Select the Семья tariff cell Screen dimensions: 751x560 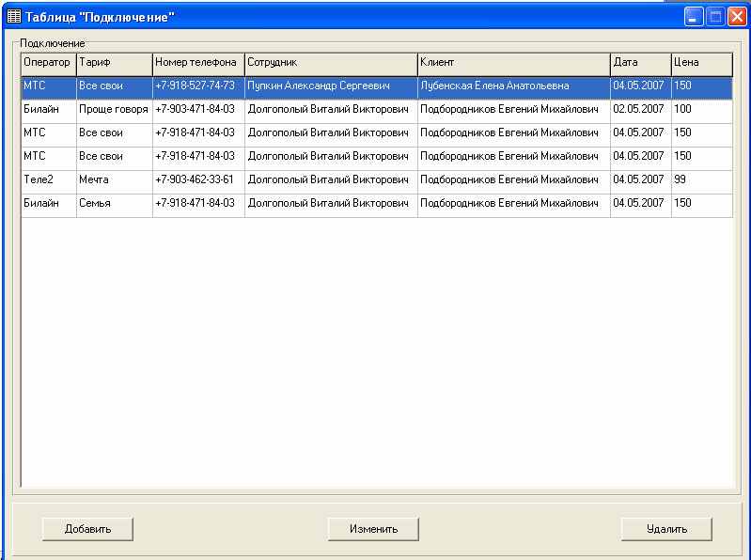[x=115, y=206]
